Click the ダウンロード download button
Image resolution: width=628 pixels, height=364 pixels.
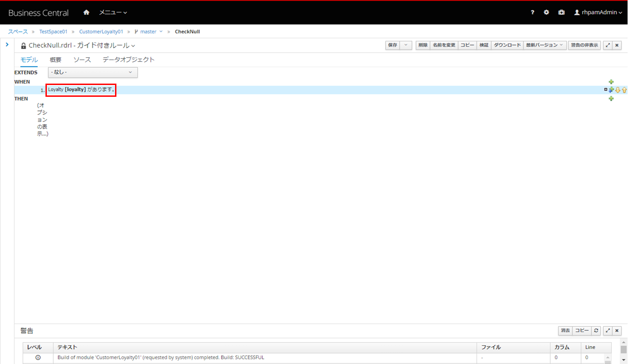(x=507, y=45)
